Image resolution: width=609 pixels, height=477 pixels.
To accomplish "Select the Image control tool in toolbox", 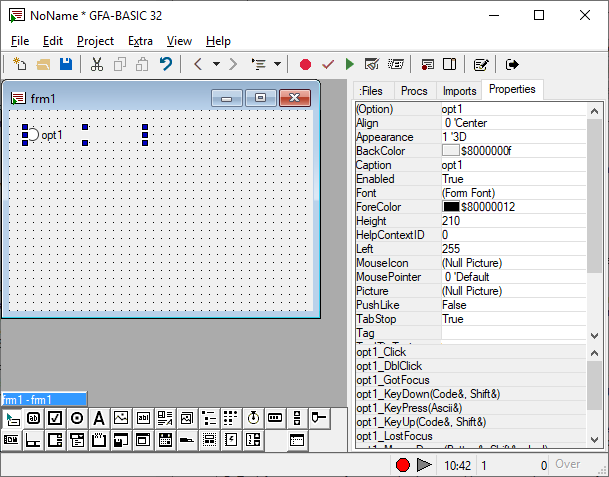I will pyautogui.click(x=121, y=418).
